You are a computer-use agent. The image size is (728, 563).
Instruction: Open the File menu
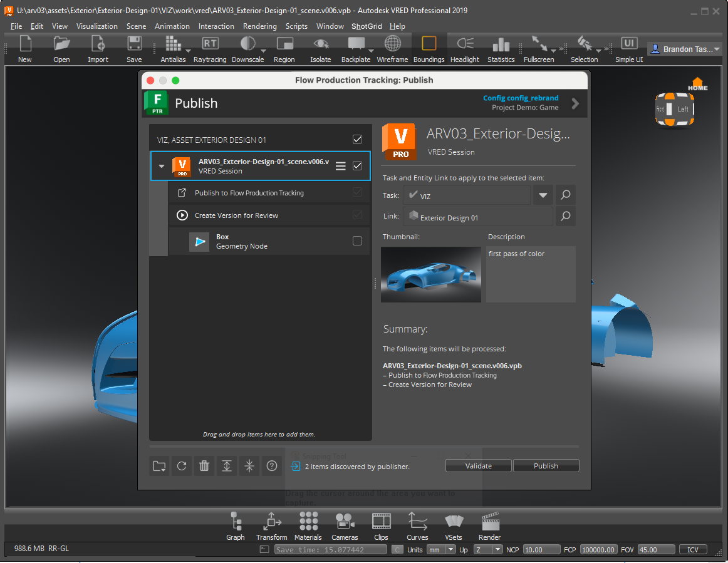tap(16, 26)
